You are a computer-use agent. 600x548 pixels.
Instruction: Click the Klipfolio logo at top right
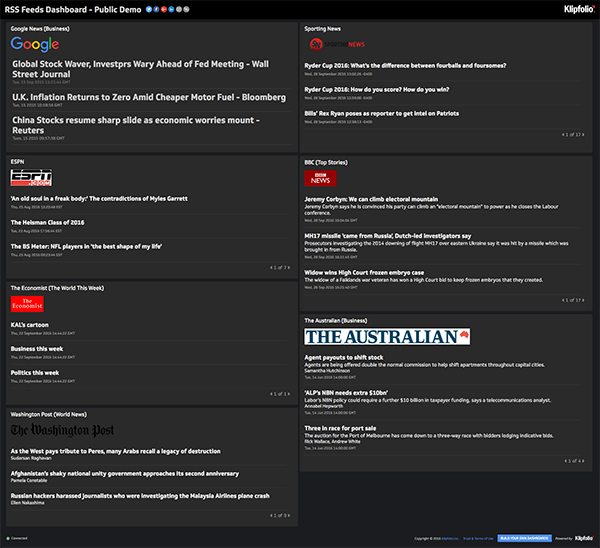(x=575, y=8)
